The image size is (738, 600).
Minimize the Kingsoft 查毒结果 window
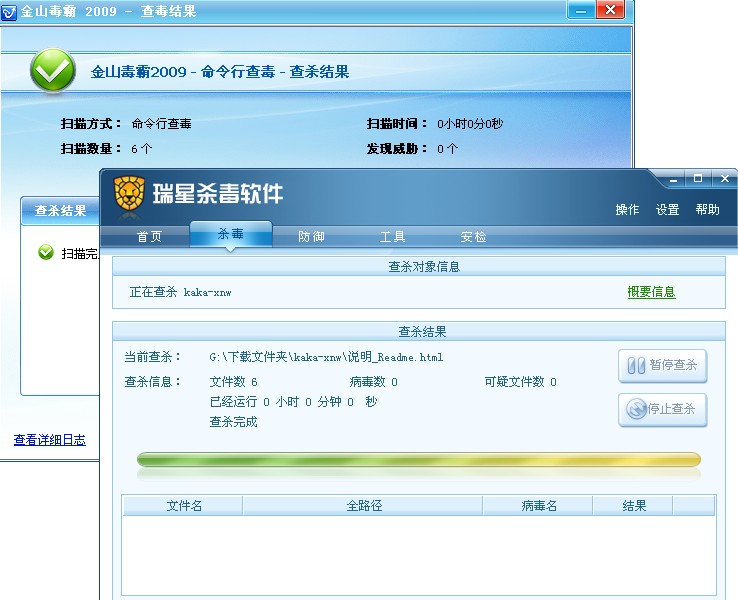click(x=581, y=10)
